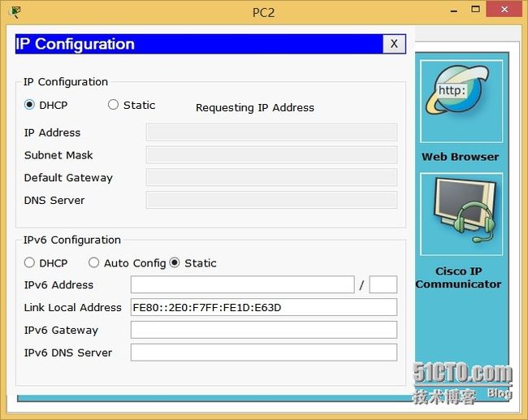Close the IP Configuration panel with X
528x420 pixels.
pyautogui.click(x=394, y=44)
